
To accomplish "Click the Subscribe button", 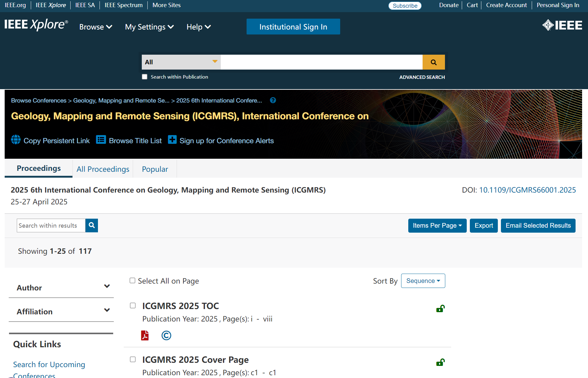I will pyautogui.click(x=405, y=6).
